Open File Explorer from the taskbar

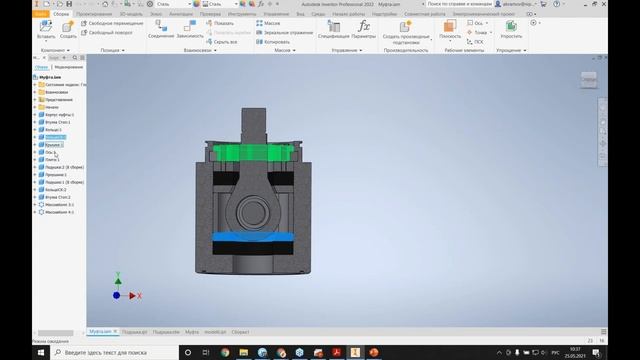tap(244, 352)
